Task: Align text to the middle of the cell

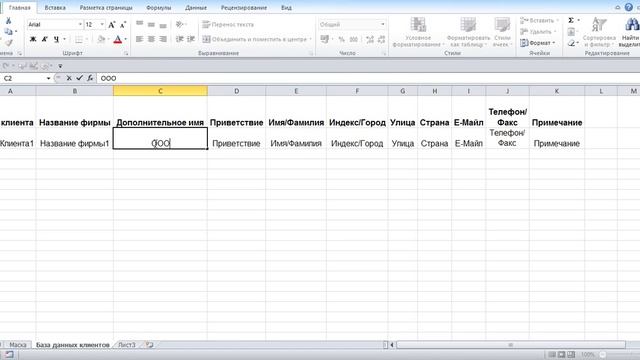Action: click(x=151, y=24)
